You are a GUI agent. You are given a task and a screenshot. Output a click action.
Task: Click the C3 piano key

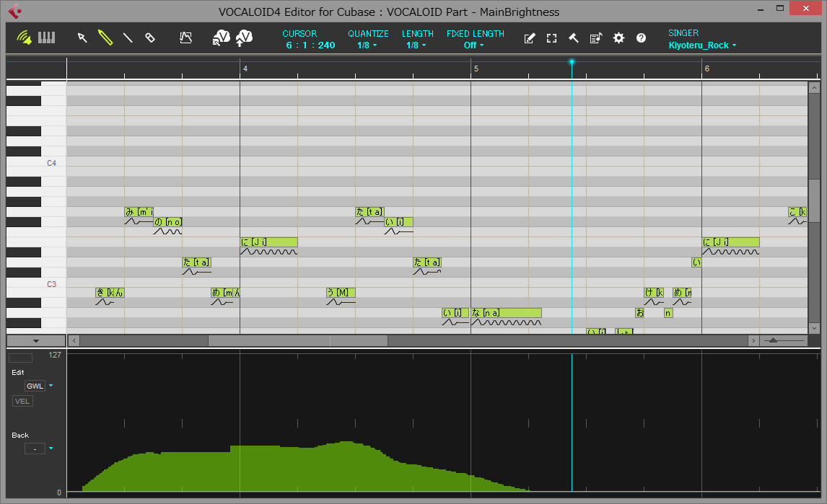[x=36, y=284]
